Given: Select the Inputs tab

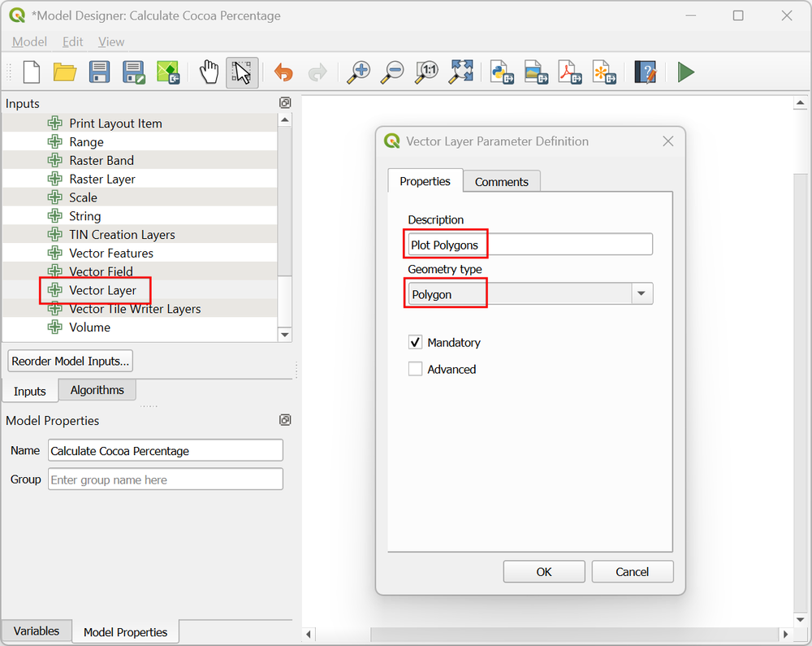Looking at the screenshot, I should 29,391.
